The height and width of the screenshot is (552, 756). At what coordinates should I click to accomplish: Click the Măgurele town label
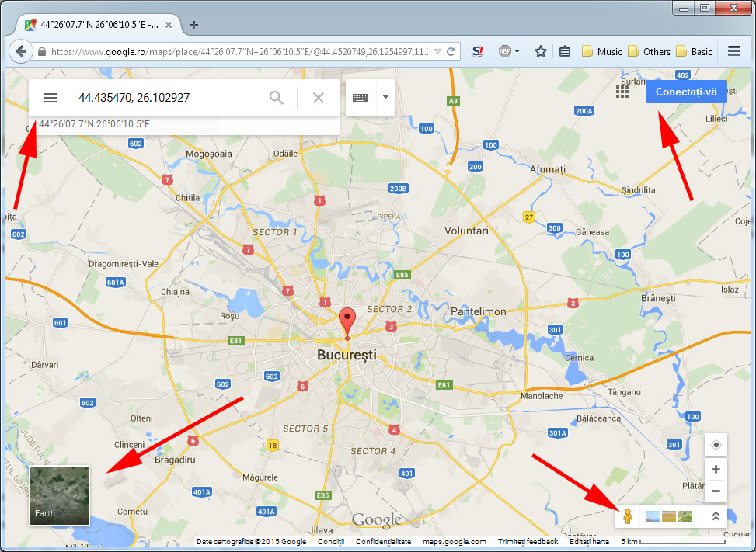(x=260, y=477)
